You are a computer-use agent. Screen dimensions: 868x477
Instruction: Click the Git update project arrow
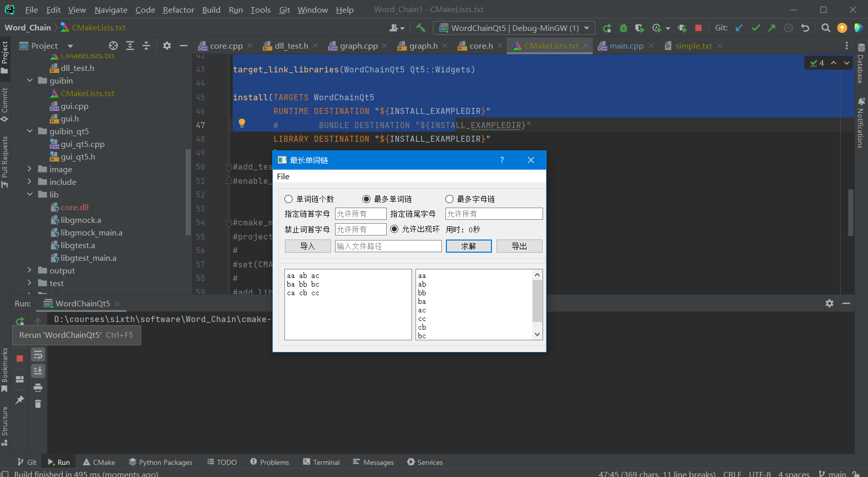tap(739, 28)
